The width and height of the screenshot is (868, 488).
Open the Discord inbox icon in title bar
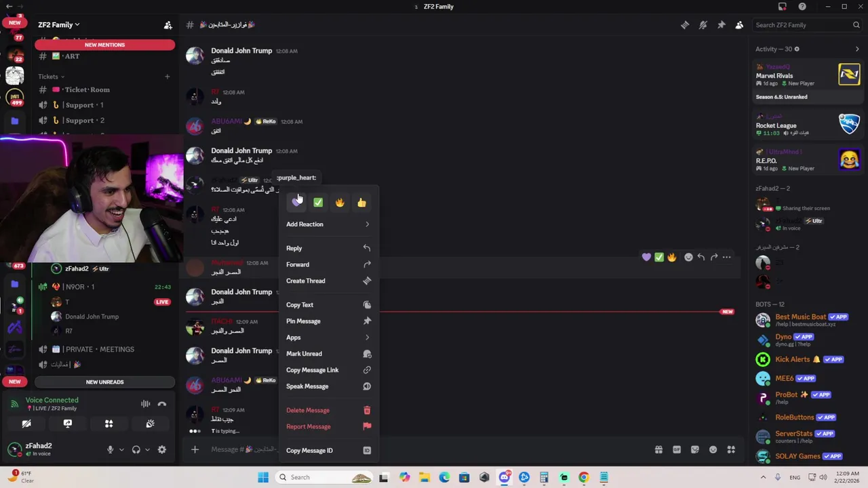[783, 7]
